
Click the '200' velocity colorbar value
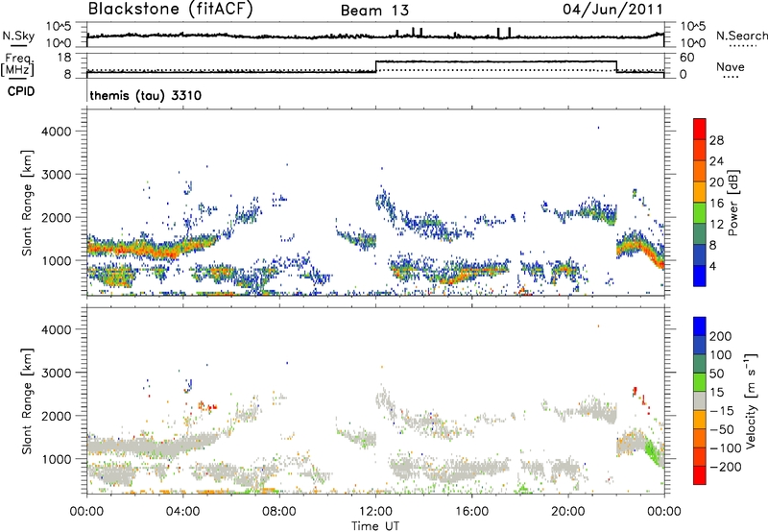click(x=721, y=336)
